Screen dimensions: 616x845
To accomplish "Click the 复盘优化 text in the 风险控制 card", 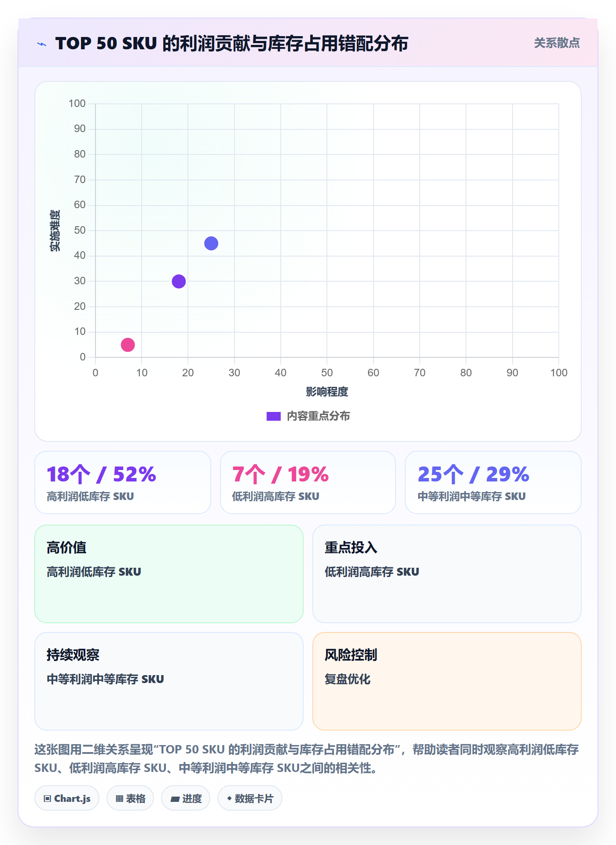I will click(348, 679).
